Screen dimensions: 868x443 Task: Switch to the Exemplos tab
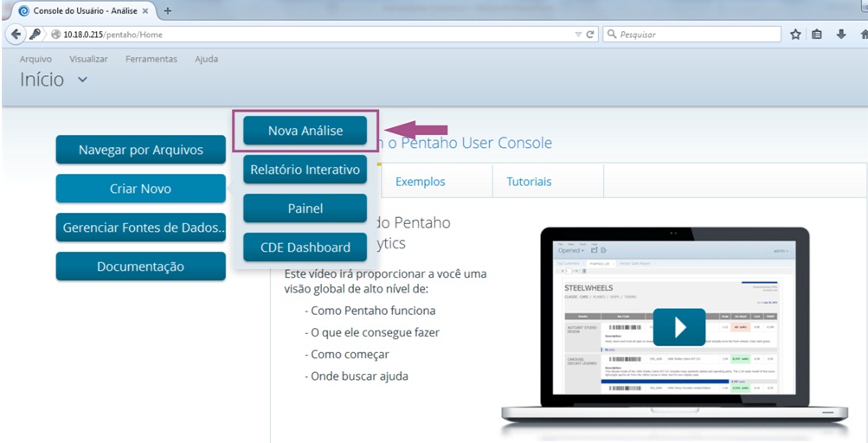pyautogui.click(x=421, y=182)
